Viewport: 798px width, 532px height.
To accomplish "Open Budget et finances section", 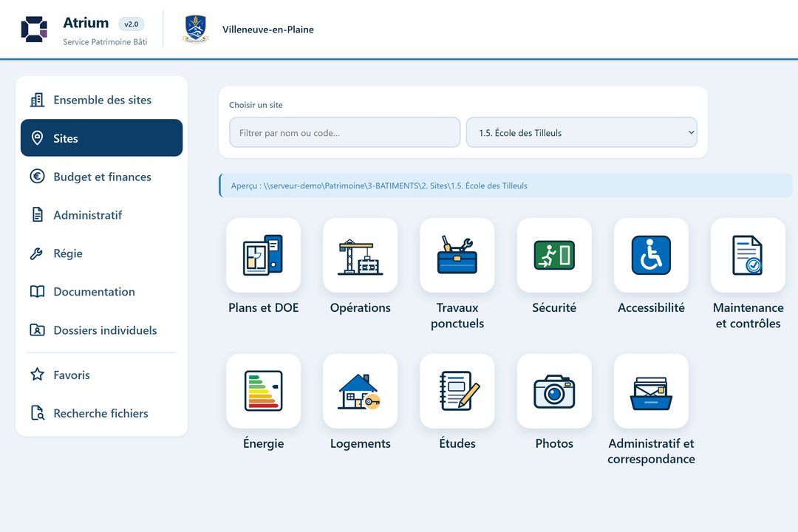I will (x=102, y=176).
